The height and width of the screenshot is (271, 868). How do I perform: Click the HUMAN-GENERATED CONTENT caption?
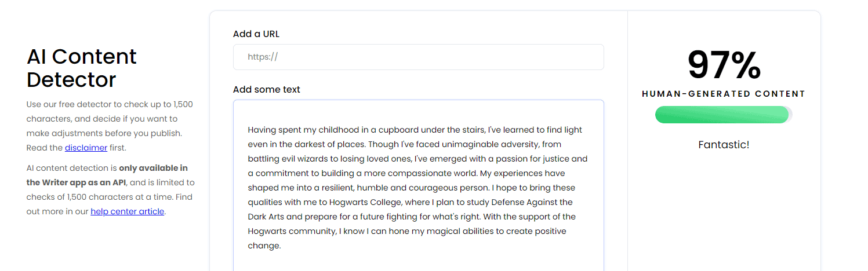point(724,94)
